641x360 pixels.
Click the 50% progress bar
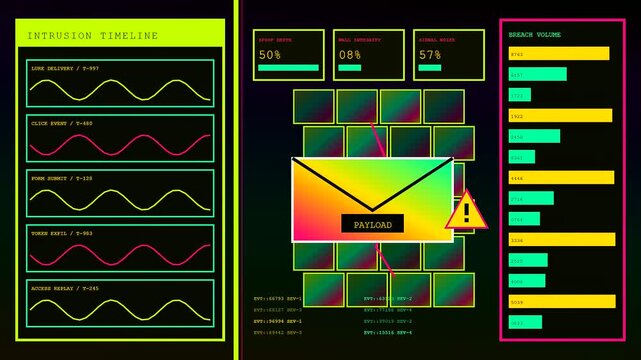pos(288,68)
